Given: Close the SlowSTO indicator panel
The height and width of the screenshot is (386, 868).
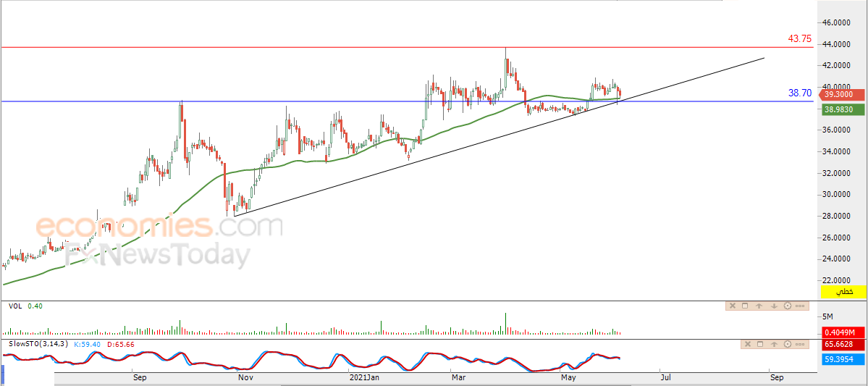Looking at the screenshot, I should point(748,344).
